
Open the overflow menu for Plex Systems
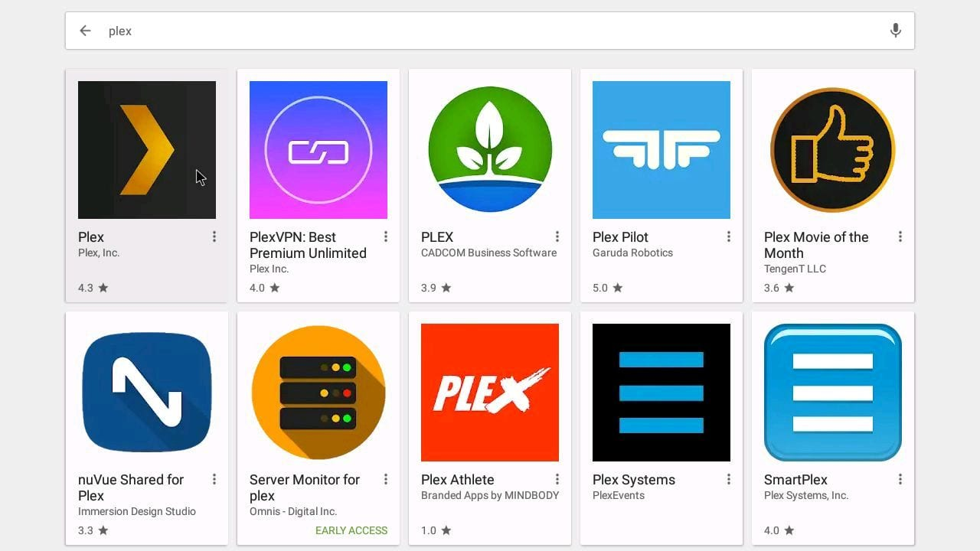[729, 480]
